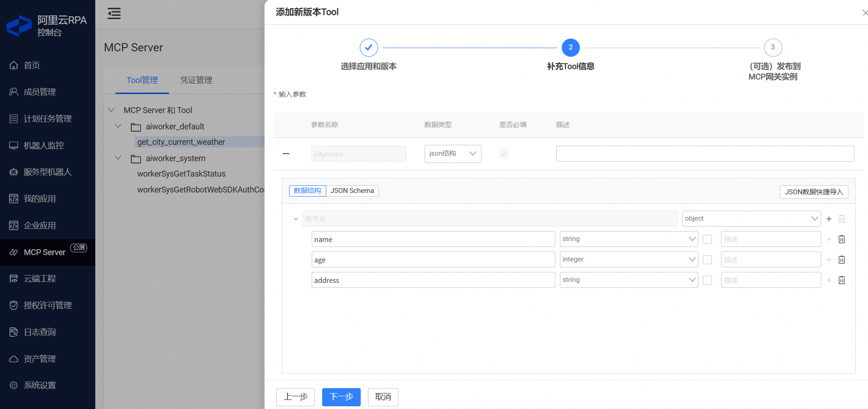The image size is (868, 409).
Task: Click the completed step one checkmark circle
Action: click(369, 47)
